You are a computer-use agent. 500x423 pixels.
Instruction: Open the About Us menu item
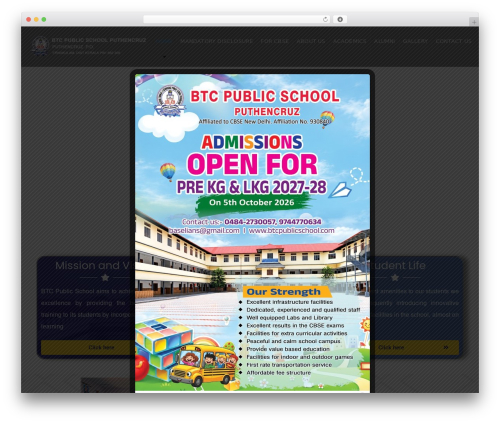[311, 41]
